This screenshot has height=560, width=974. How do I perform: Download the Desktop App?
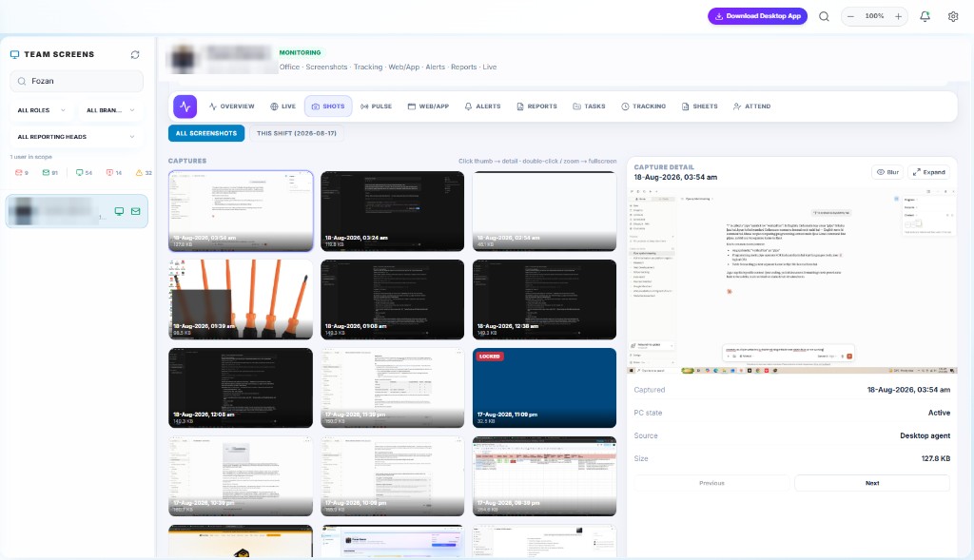(x=757, y=16)
